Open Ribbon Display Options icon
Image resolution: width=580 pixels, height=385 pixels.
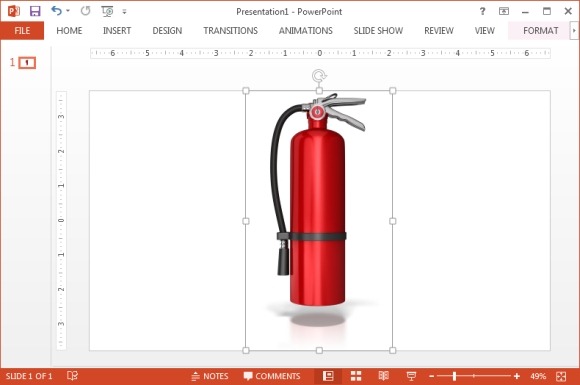coord(504,11)
